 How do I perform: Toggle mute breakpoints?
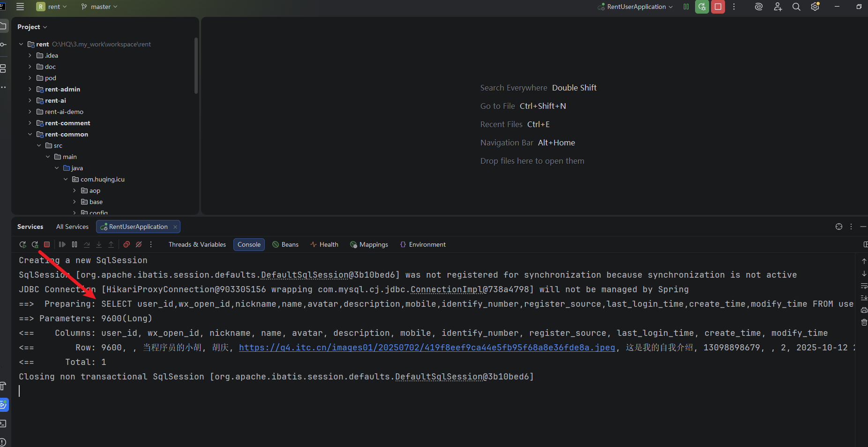139,244
